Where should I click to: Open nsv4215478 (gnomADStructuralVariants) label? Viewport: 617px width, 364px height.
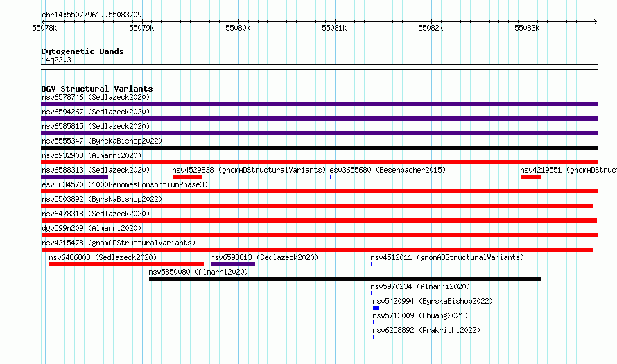point(119,243)
